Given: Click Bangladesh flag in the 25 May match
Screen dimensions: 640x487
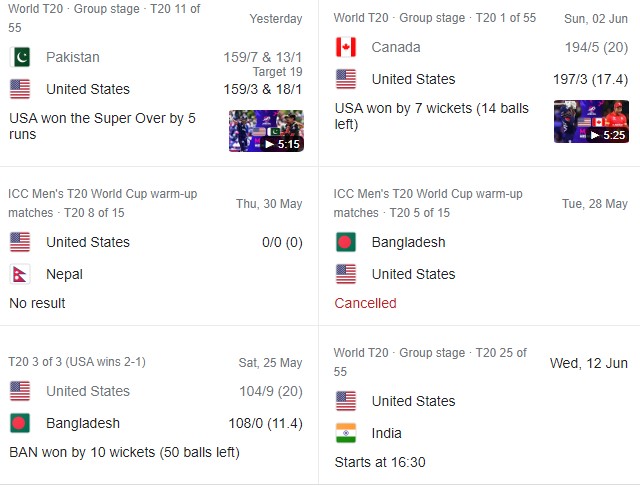Looking at the screenshot, I should click(20, 423).
